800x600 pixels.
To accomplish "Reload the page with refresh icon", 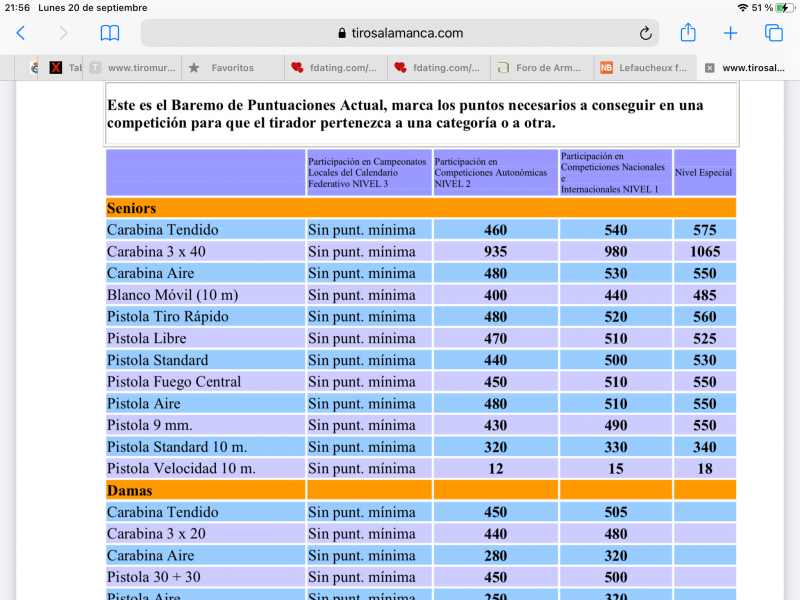I will (646, 33).
